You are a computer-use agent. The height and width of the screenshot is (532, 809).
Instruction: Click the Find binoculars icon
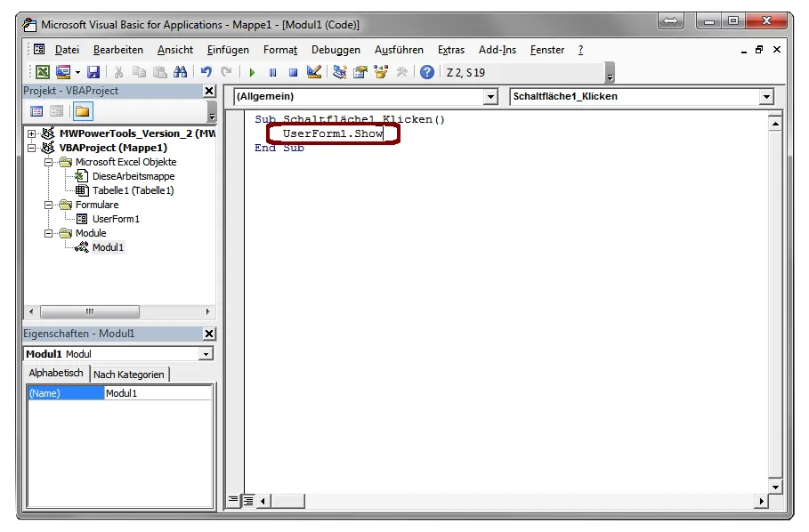click(181, 72)
